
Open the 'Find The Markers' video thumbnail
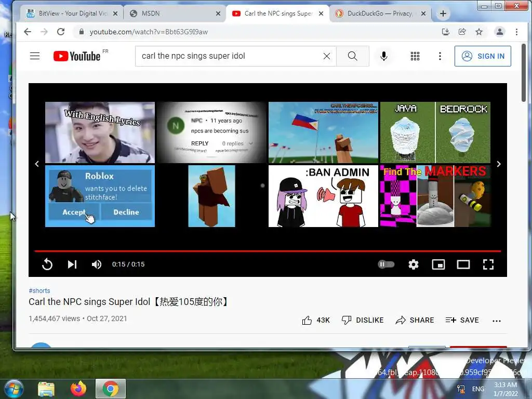[435, 196]
